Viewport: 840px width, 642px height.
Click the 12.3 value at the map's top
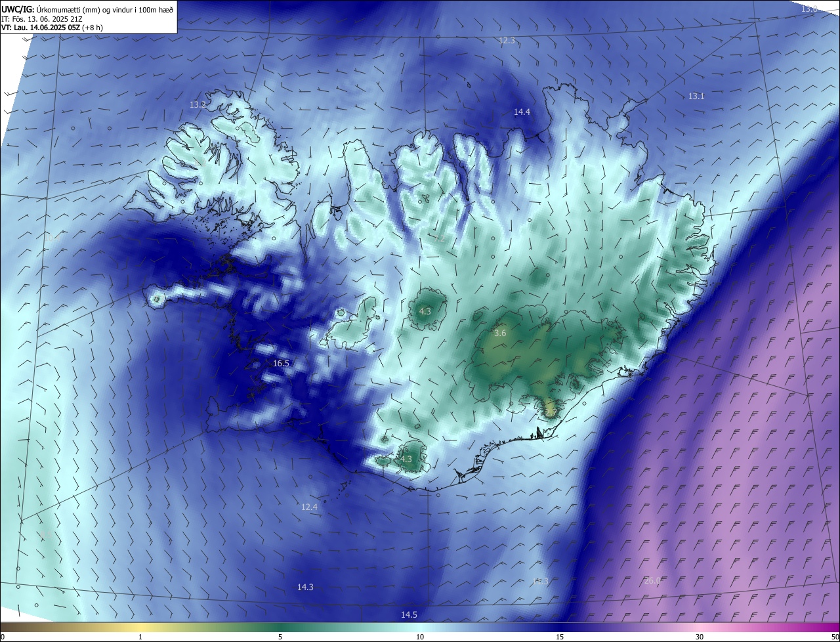(x=507, y=41)
